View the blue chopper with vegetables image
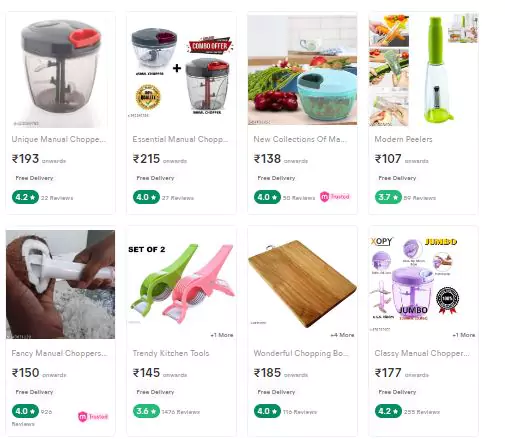This screenshot has height=439, width=505. coord(302,70)
